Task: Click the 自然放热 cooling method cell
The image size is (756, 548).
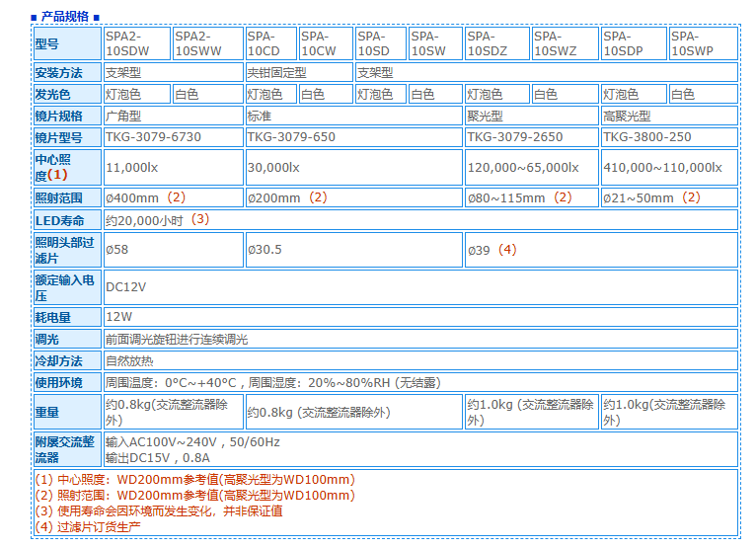Action: click(x=129, y=360)
